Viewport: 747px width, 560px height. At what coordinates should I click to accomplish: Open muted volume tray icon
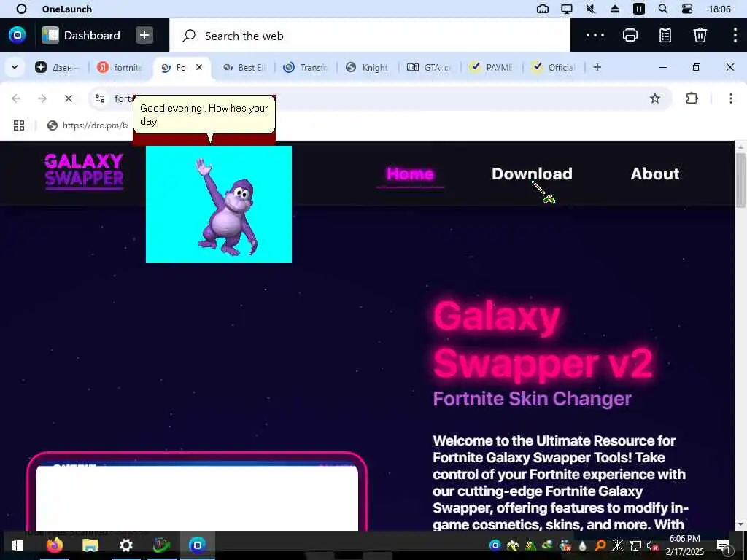pos(652,545)
